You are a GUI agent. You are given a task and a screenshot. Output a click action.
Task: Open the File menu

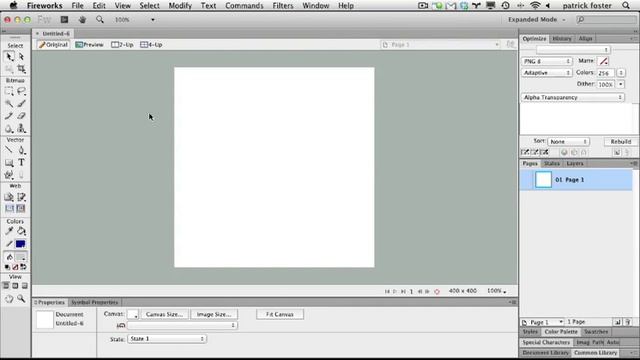tap(78, 6)
